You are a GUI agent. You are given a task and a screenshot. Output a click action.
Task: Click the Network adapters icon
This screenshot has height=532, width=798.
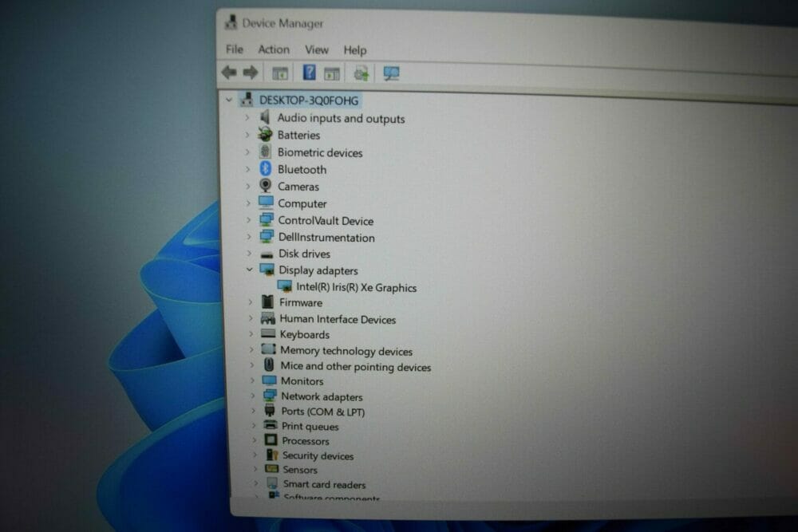pyautogui.click(x=270, y=395)
